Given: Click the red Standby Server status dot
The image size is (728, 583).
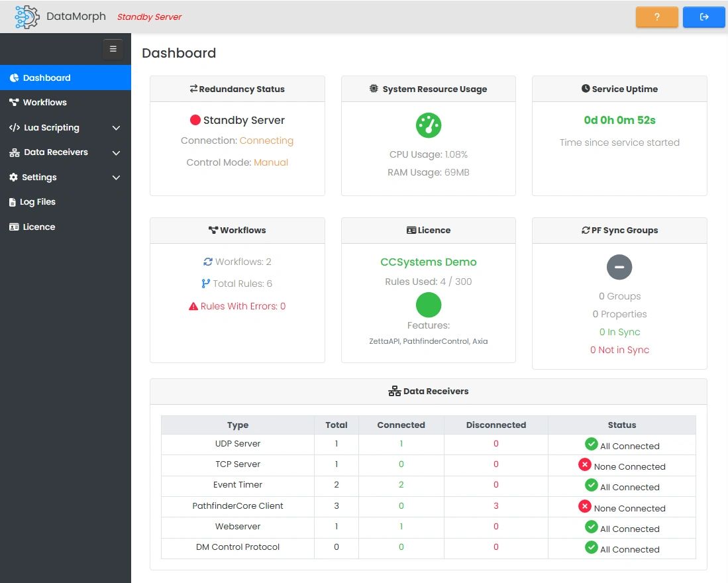Looking at the screenshot, I should point(195,120).
